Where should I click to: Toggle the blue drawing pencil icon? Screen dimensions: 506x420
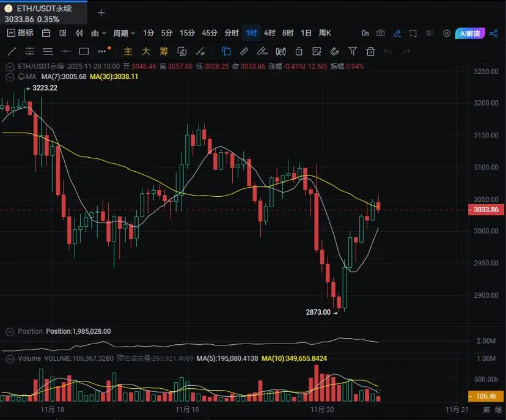pyautogui.click(x=397, y=33)
